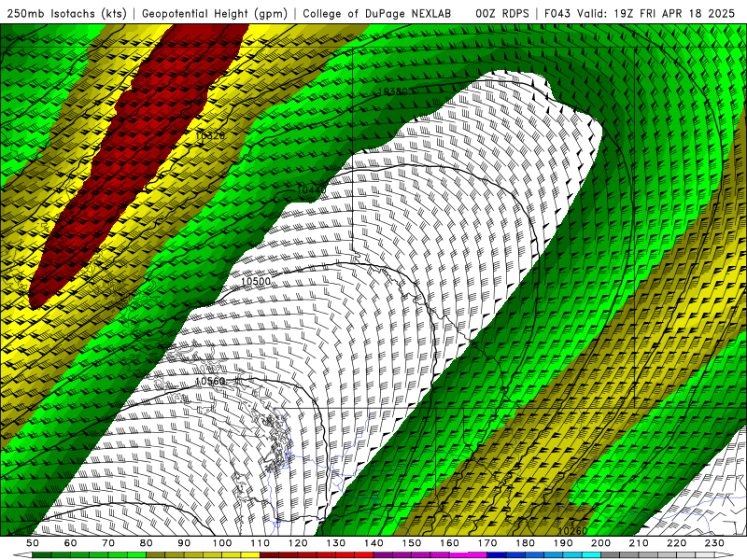Screen dimensions: 747x560
Task: Click the 160 value on the color scale
Action: [x=449, y=543]
